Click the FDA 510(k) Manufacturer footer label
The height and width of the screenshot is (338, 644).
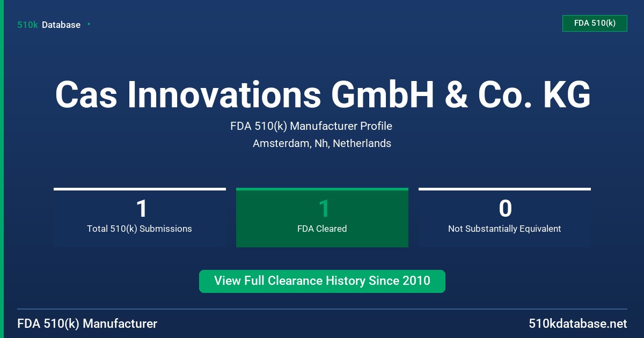[x=87, y=324]
